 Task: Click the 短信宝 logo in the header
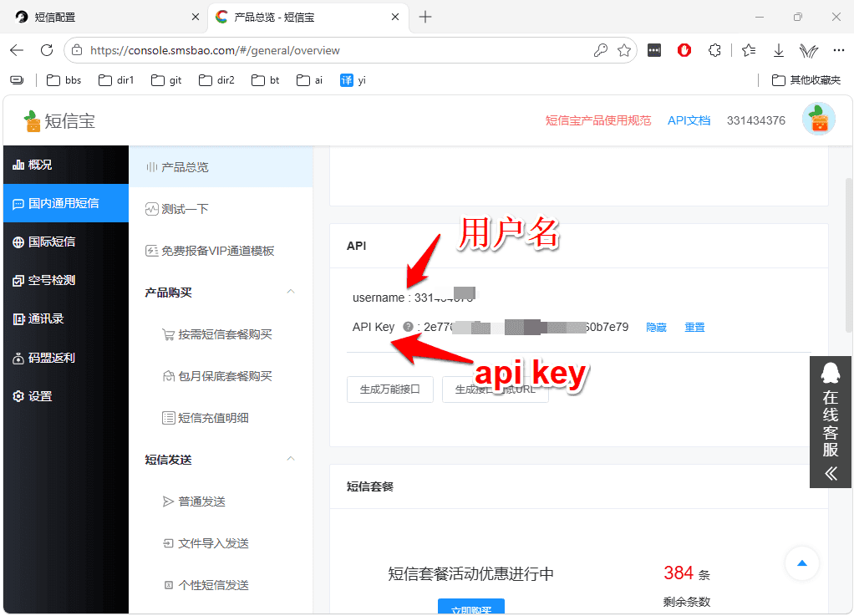[59, 121]
